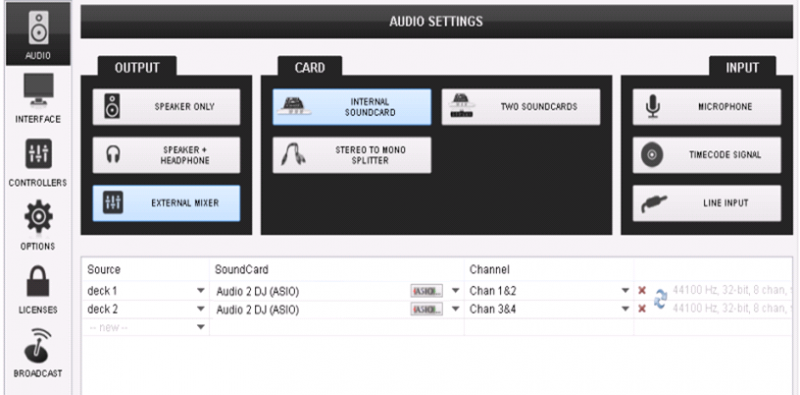The height and width of the screenshot is (395, 800).
Task: Open the Controllers settings sliders icon
Action: [38, 154]
